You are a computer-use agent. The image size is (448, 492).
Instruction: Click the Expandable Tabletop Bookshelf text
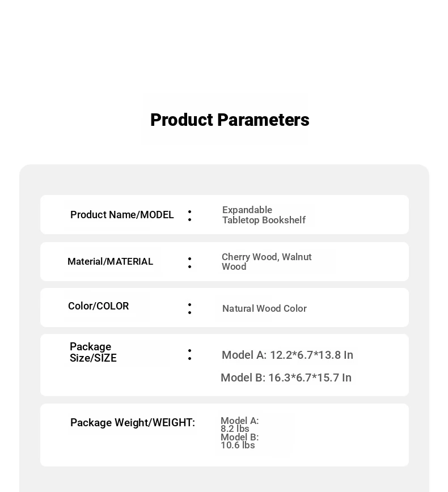click(x=264, y=215)
